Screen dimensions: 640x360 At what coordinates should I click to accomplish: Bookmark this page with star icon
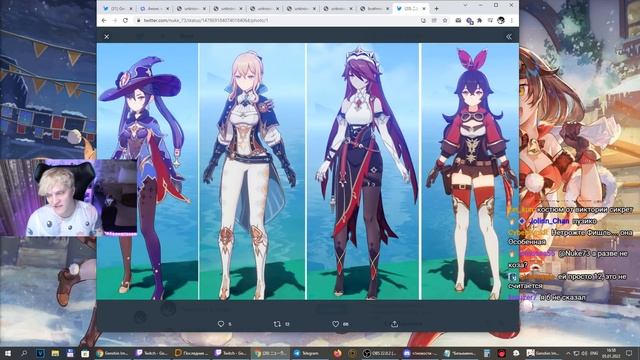[x=445, y=20]
